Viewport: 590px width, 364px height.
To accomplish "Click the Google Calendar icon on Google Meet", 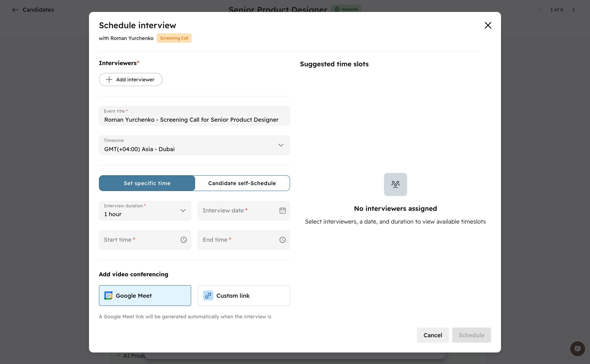I will point(108,295).
